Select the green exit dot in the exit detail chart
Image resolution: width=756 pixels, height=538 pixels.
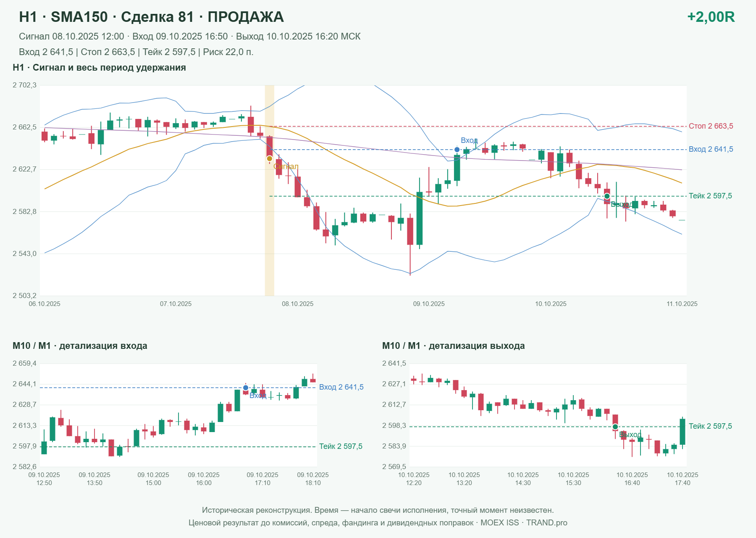[x=615, y=427]
